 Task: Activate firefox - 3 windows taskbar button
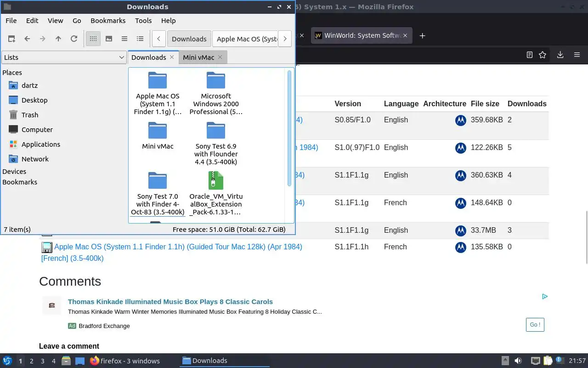tap(125, 361)
